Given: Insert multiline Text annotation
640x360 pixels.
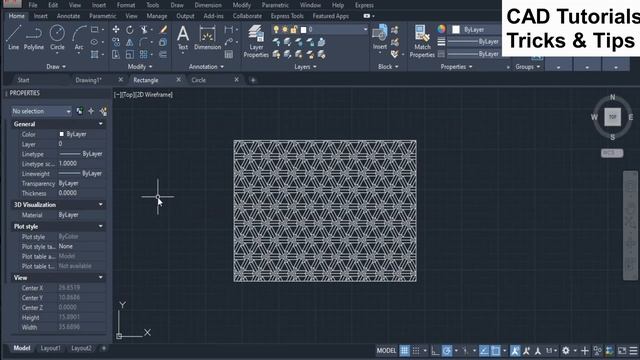Looking at the screenshot, I should [183, 38].
